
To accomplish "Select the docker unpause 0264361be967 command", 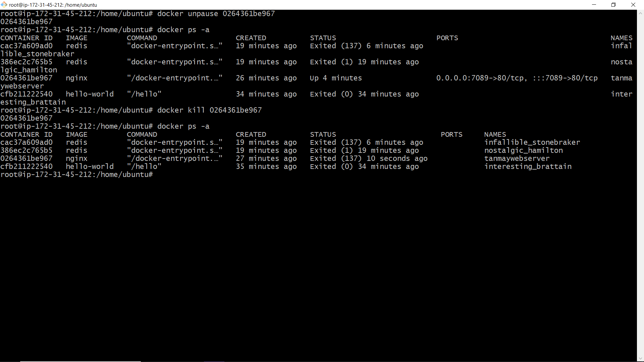I will (x=216, y=13).
